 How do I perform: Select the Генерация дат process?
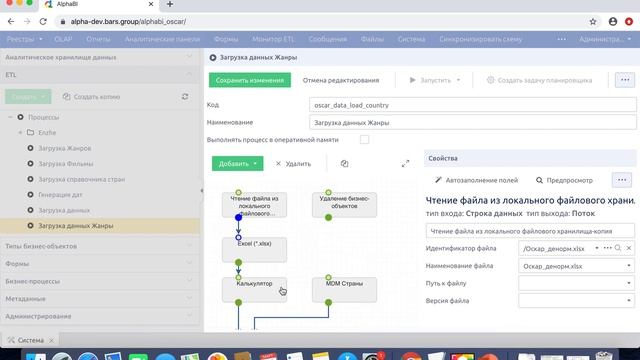tap(60, 195)
